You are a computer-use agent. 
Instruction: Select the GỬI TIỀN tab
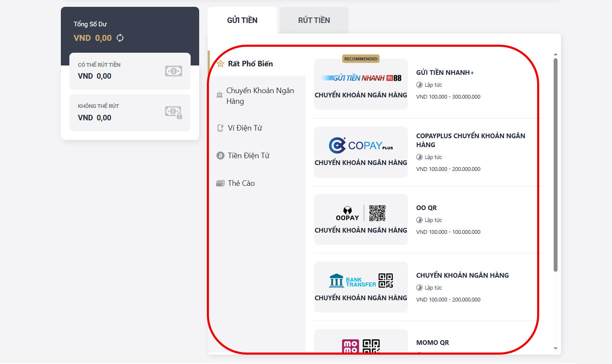pos(242,20)
